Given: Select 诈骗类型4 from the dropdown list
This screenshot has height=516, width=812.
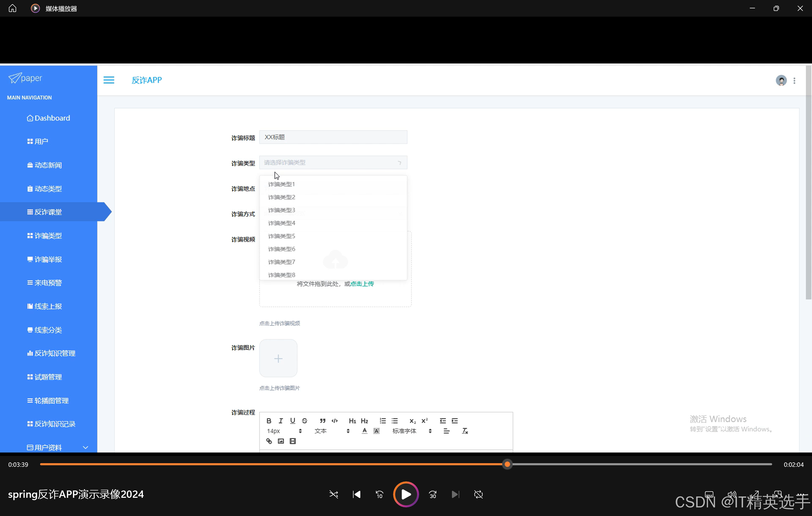Looking at the screenshot, I should [282, 223].
